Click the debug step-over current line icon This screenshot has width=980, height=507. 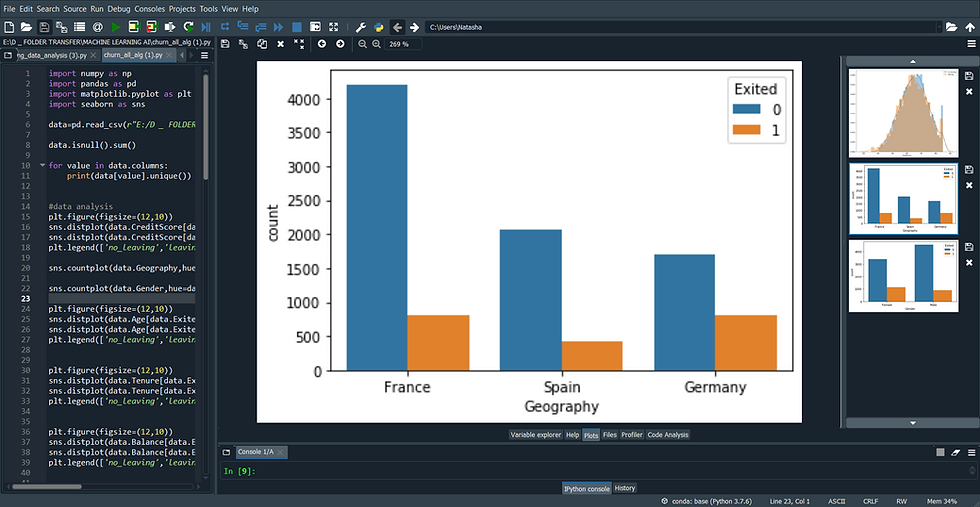[x=225, y=27]
